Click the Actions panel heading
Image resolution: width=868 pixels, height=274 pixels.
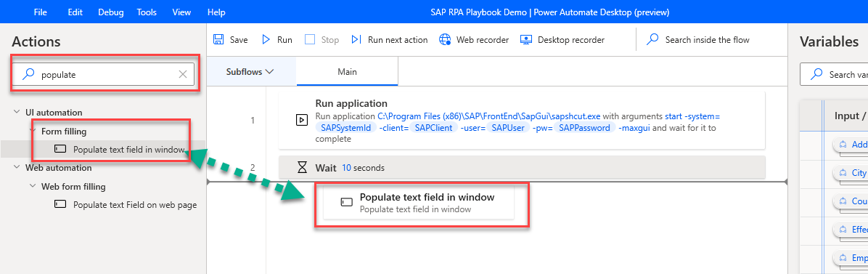tap(36, 41)
